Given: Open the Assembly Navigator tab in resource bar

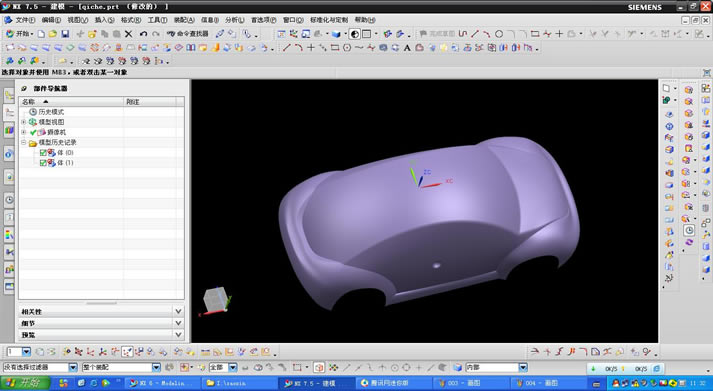Looking at the screenshot, I should [x=9, y=95].
